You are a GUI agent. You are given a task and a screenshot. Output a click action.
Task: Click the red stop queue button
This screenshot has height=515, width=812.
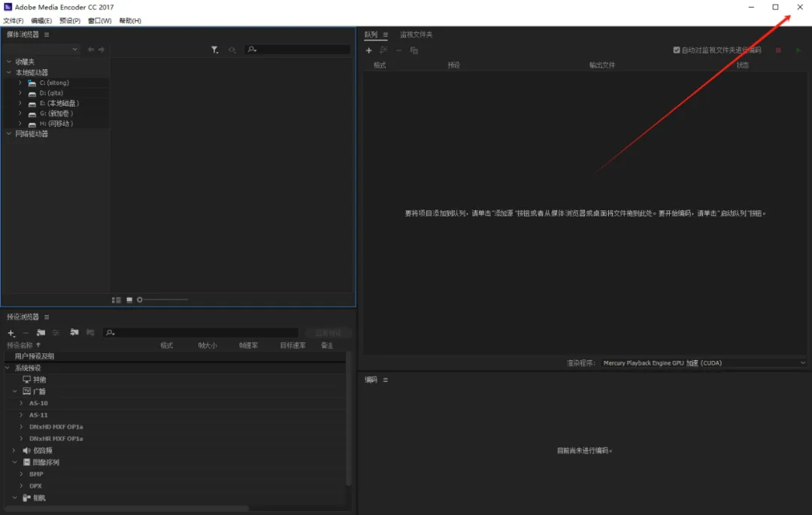pos(778,50)
